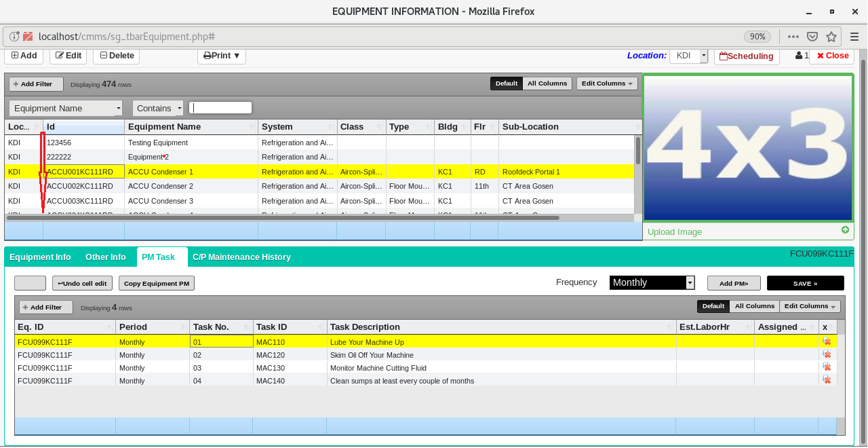868x448 pixels.
Task: Open the Firefox hamburger menu
Action: [x=853, y=37]
